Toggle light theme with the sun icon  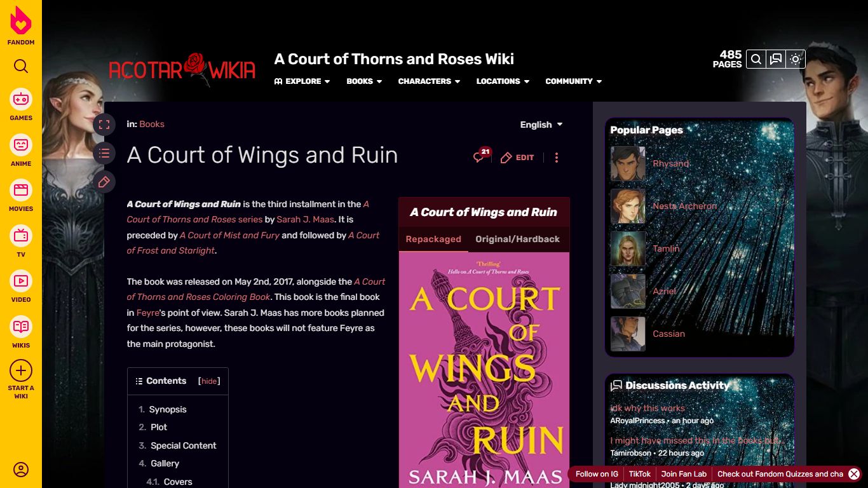point(796,59)
